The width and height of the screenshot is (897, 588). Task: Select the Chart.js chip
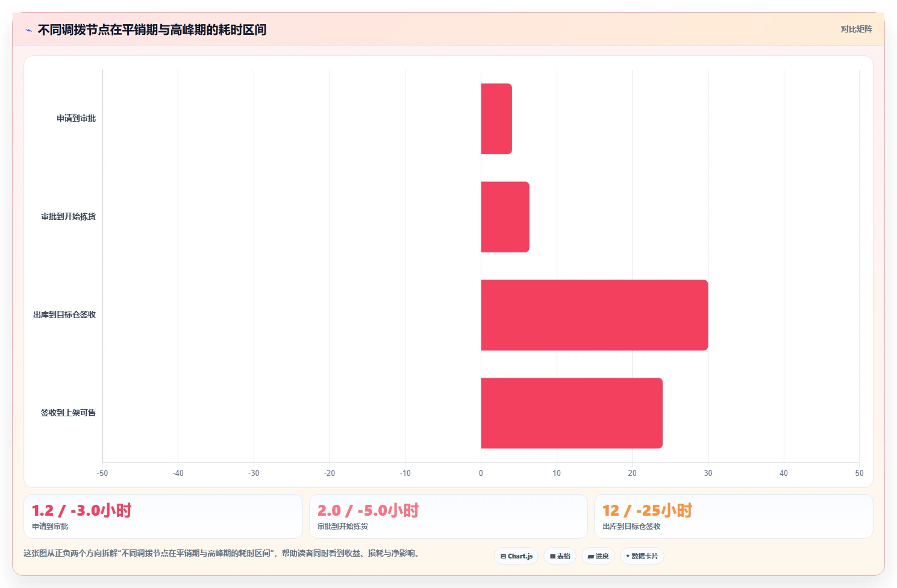pos(516,556)
